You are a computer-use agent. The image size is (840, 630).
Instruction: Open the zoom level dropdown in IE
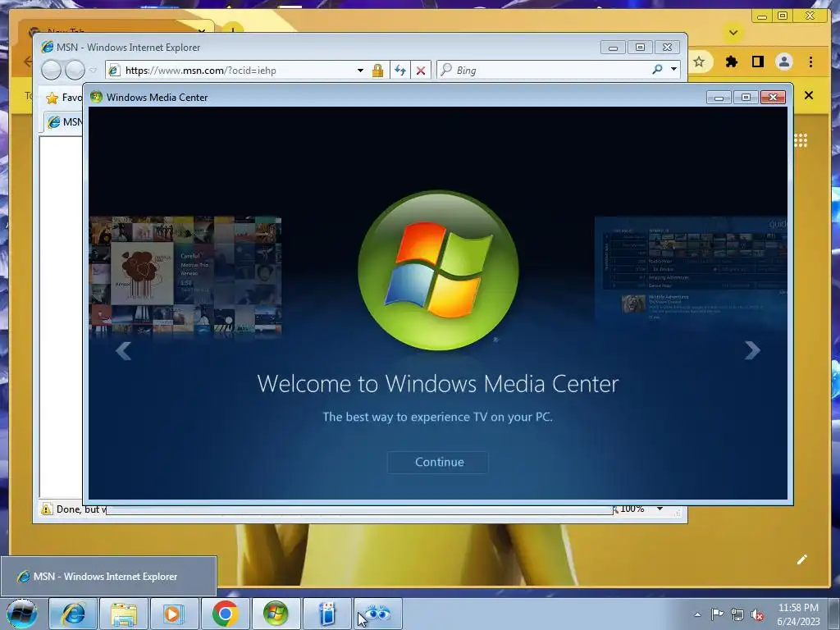point(660,509)
